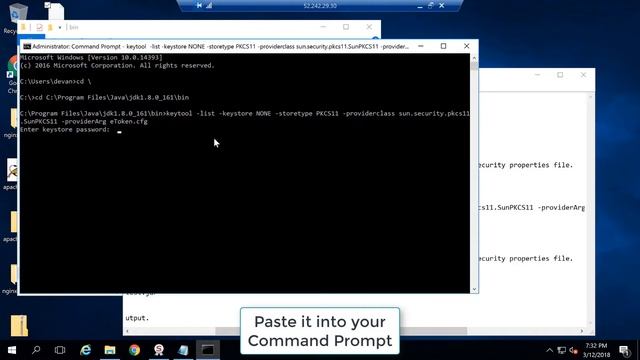Minimize the bin Explorer window

point(323,27)
